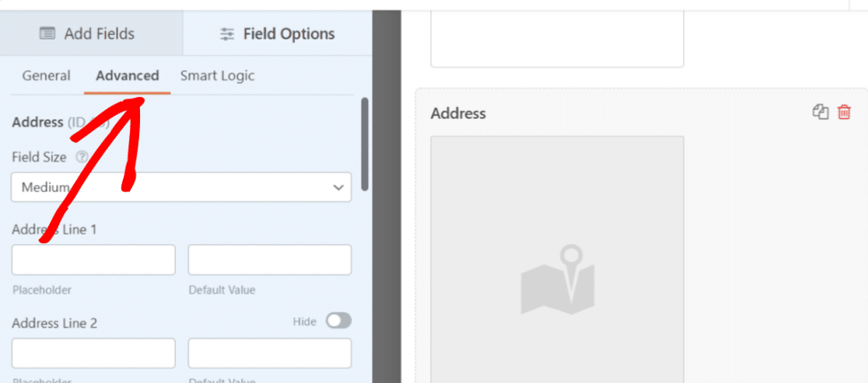Delete the Address field with trash icon
The image size is (868, 383).
(x=844, y=112)
